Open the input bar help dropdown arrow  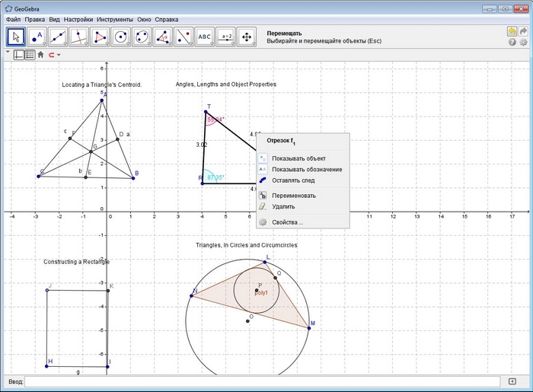click(x=512, y=381)
